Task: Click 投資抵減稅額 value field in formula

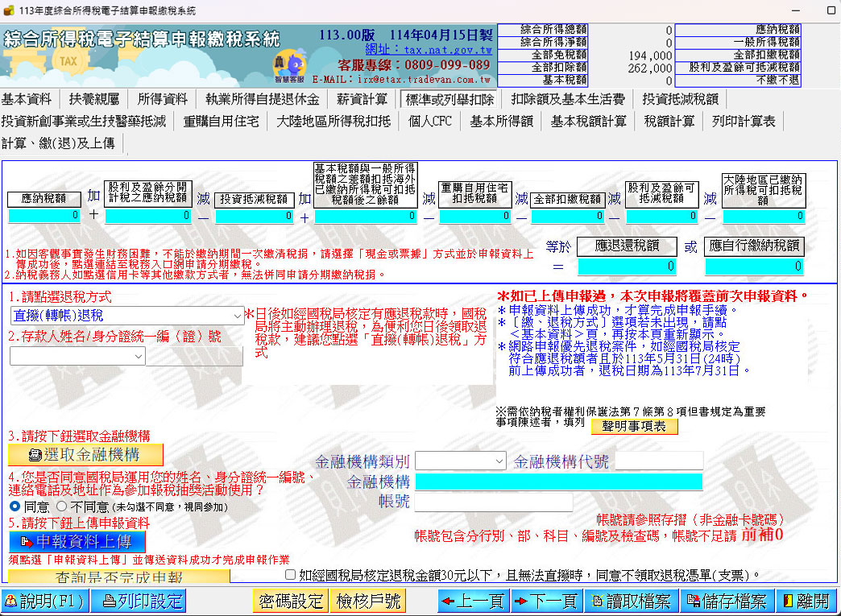Action: [x=255, y=216]
